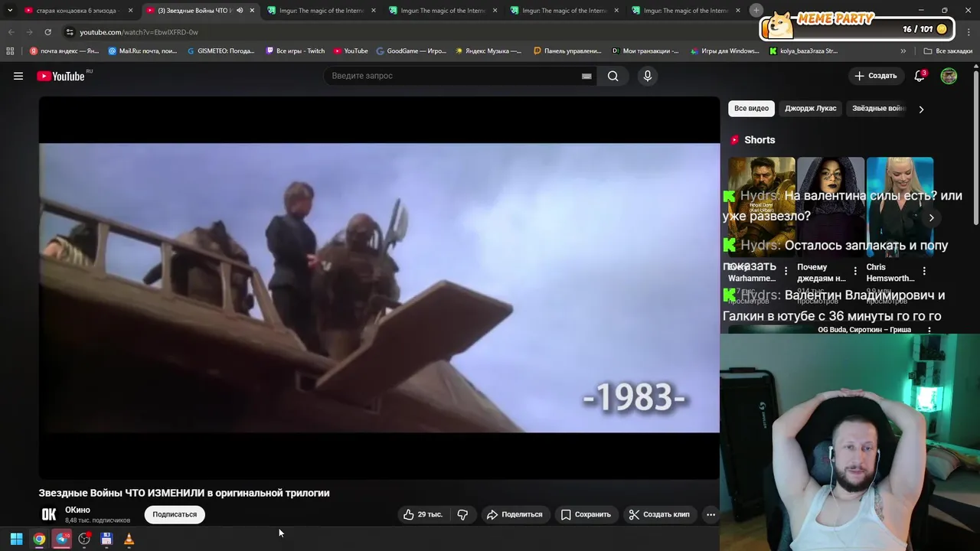The height and width of the screenshot is (551, 980).
Task: Open the account avatar menu
Action: click(949, 76)
